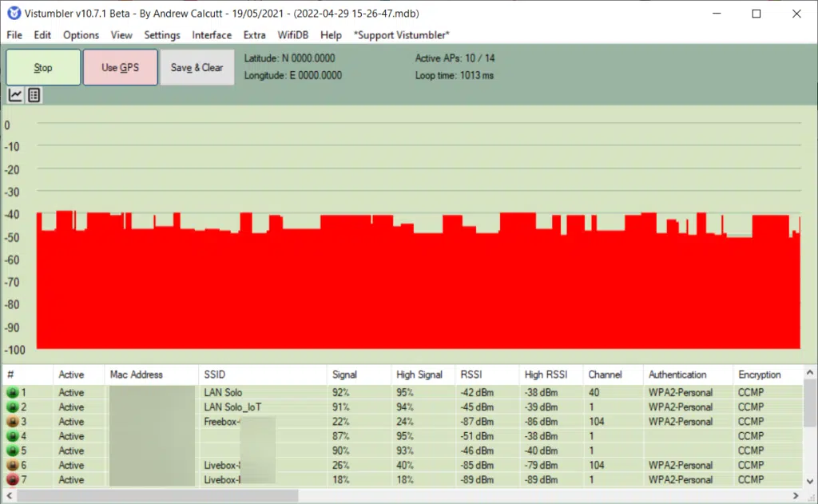Open the Extra dropdown menu
Screen dimensions: 818x504
[255, 35]
